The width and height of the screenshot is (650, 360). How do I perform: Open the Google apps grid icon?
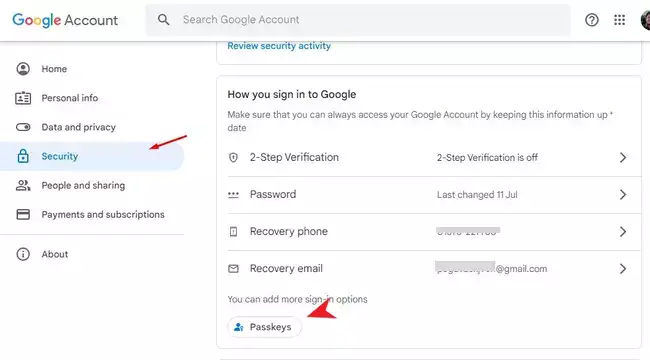(619, 19)
